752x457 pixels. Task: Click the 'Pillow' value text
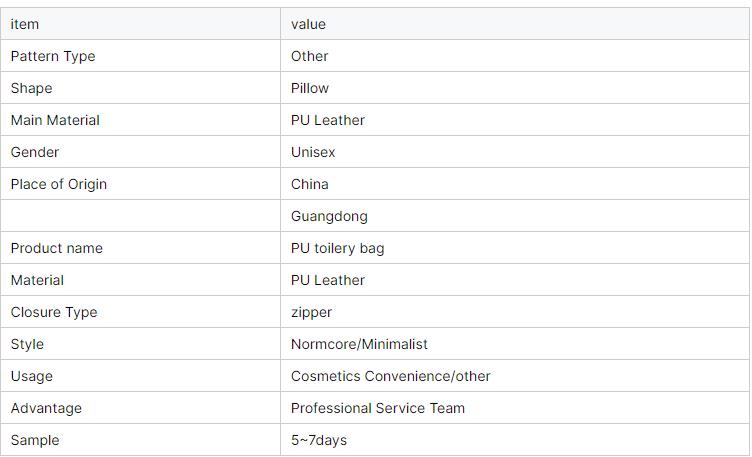click(x=310, y=88)
